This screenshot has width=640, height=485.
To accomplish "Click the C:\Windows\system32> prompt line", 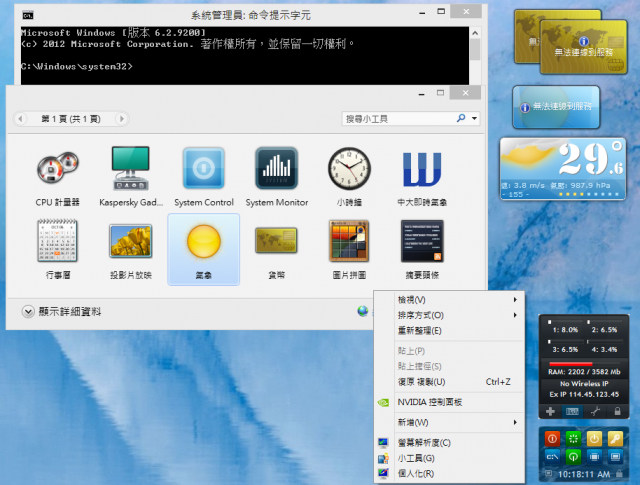I will tap(77, 66).
